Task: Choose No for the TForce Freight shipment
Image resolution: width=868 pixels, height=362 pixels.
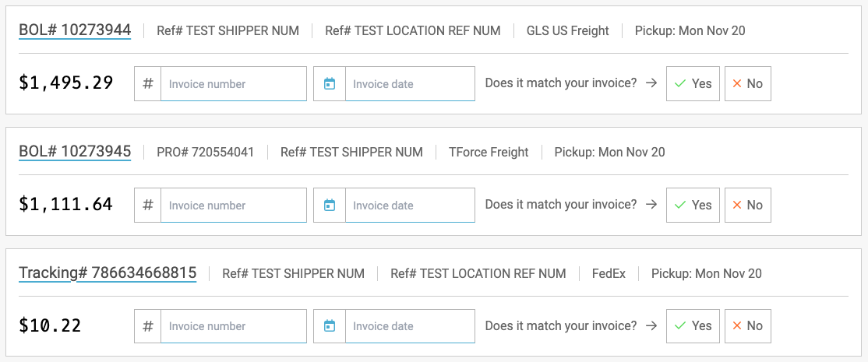Action: (x=747, y=205)
